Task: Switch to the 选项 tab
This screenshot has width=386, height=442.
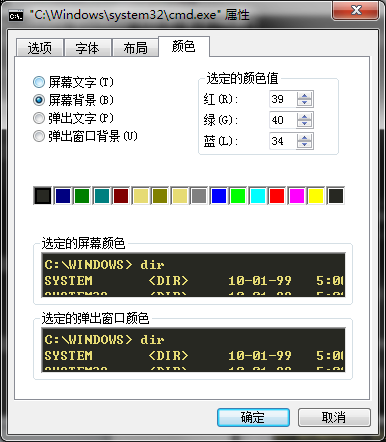Action: (40, 48)
